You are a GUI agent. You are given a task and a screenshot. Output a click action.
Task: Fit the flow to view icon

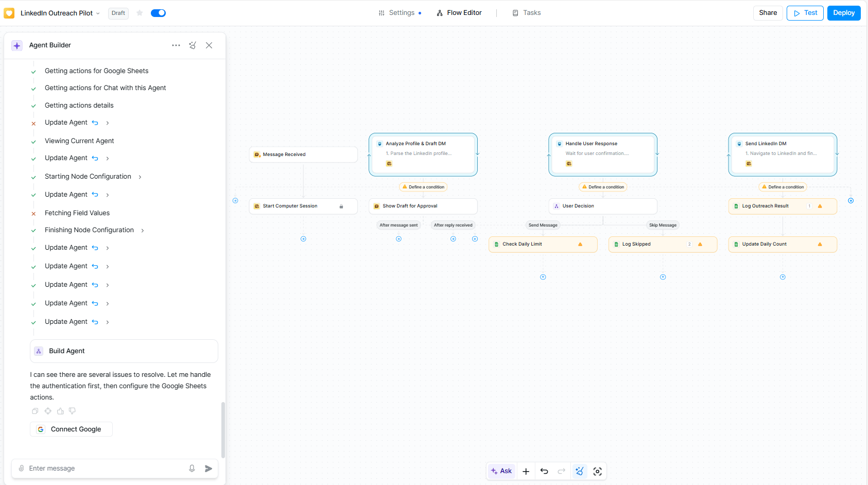pos(598,471)
